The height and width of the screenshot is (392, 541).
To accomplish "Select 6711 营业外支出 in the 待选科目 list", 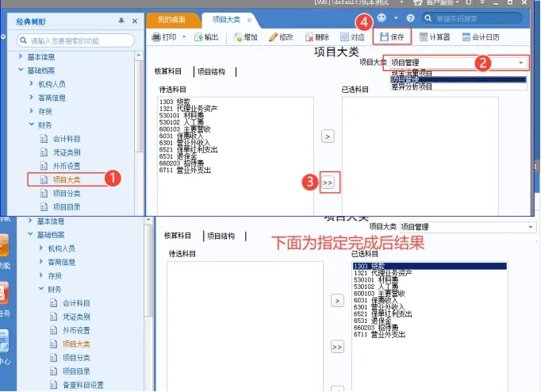I will click(x=185, y=170).
